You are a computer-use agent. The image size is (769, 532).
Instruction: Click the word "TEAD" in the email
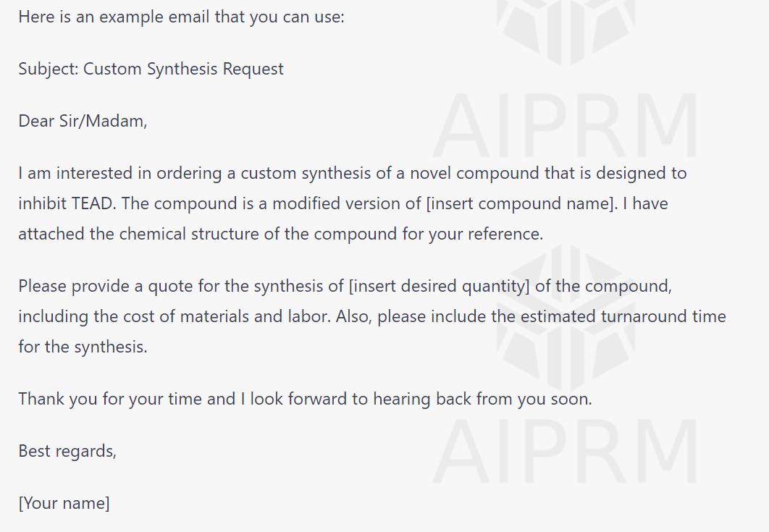[x=93, y=203]
